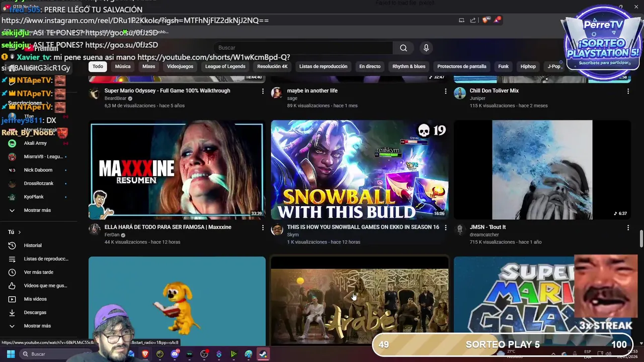Select the Listas de reproducción chip

323,66
